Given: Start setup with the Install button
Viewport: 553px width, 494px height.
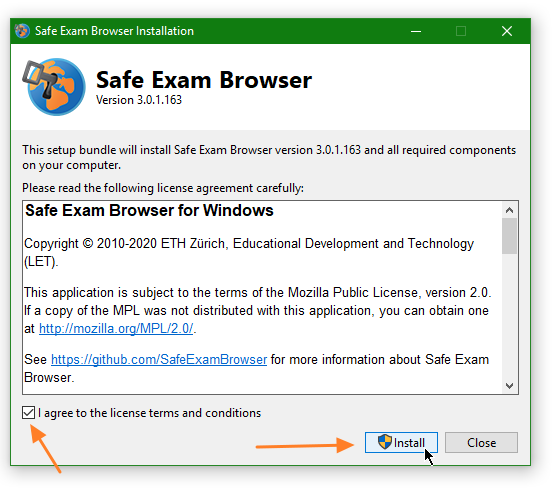Looking at the screenshot, I should tap(401, 443).
